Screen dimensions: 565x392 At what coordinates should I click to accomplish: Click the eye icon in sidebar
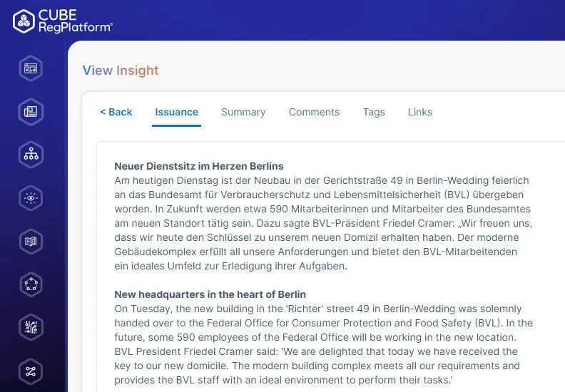31,198
